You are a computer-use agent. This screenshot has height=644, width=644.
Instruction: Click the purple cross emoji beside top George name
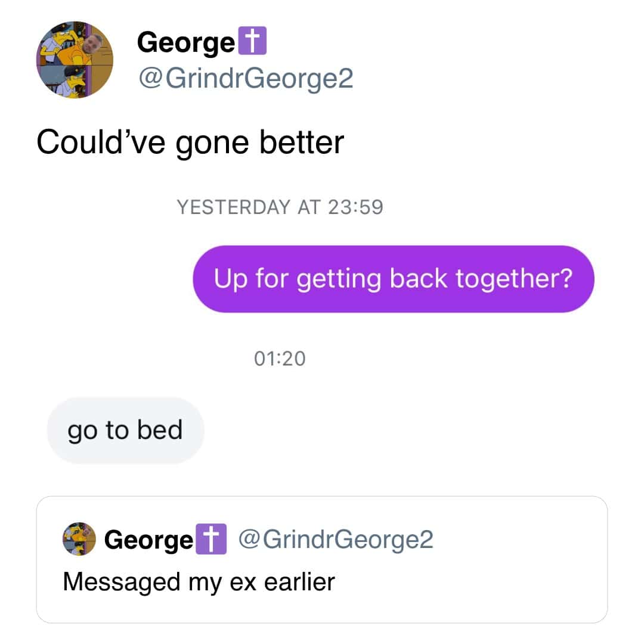251,43
